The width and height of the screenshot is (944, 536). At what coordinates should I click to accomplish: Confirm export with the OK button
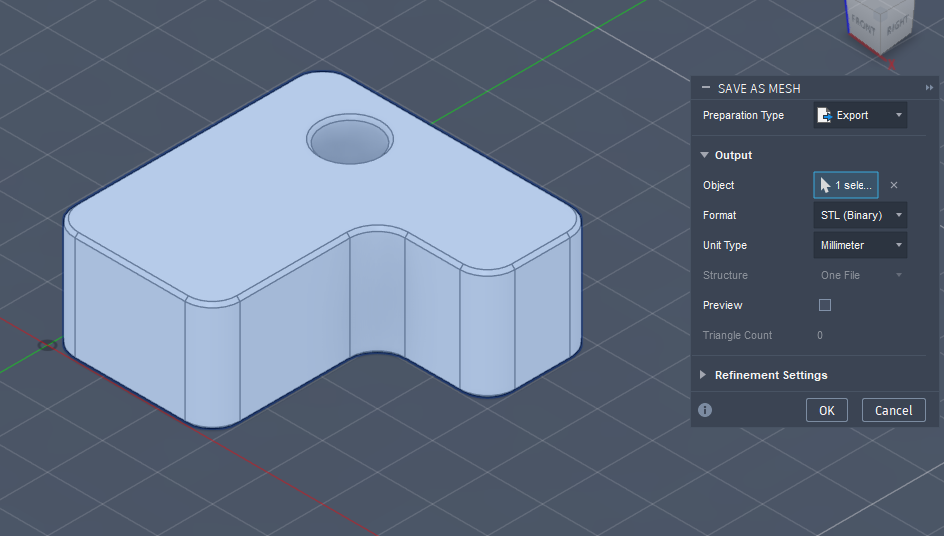point(827,410)
